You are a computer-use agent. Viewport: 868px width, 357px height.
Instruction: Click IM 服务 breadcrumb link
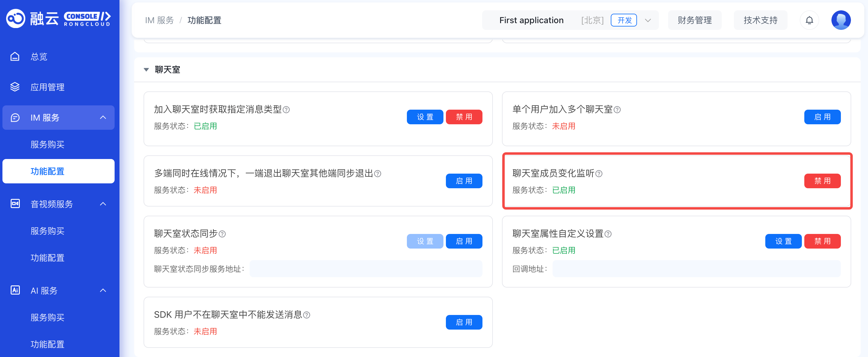pos(159,20)
